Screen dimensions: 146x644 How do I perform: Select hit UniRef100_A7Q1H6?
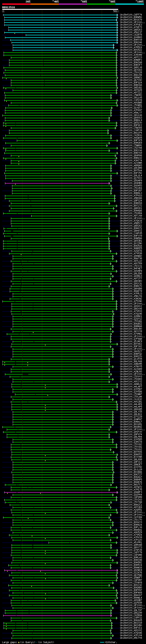coord(131,314)
